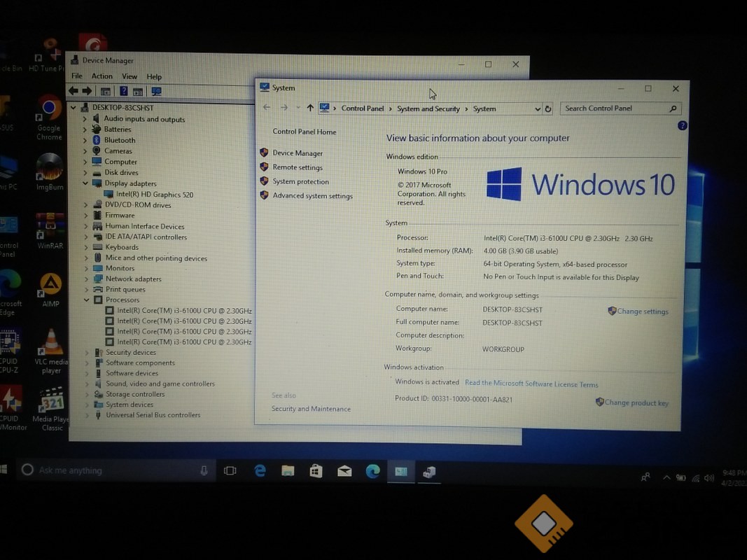
Task: Open Internet Explorer from taskbar
Action: click(260, 471)
